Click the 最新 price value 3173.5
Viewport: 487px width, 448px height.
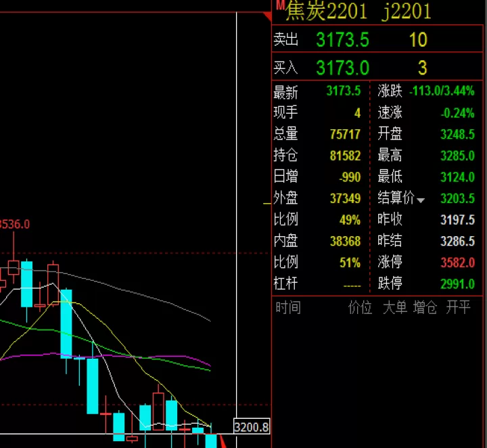[x=344, y=91]
